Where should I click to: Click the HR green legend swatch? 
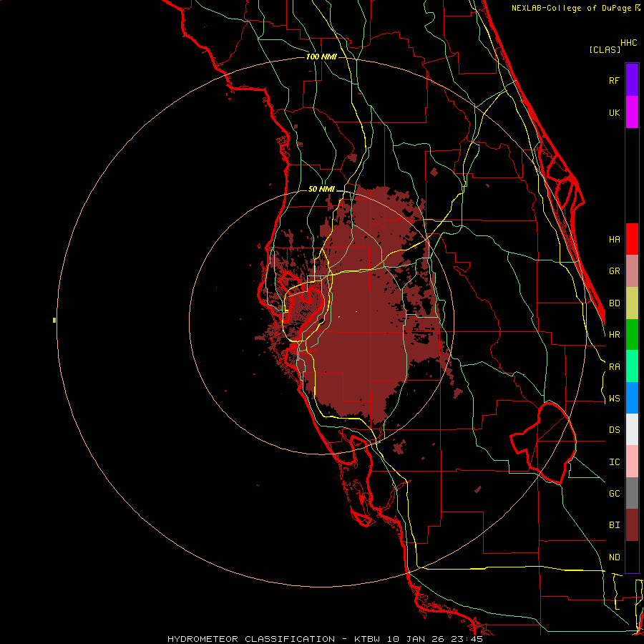[632, 335]
